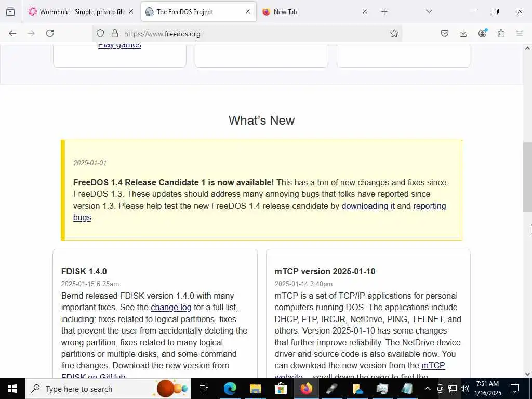Go back to the previous page
The width and height of the screenshot is (532, 399).
[12, 33]
